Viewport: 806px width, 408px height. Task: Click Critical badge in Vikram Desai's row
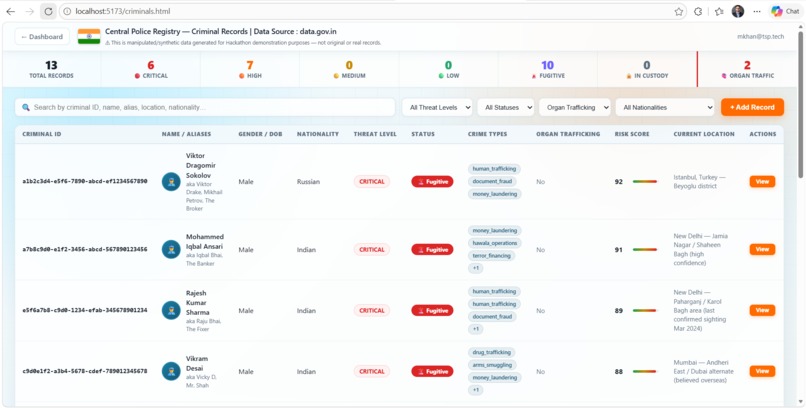372,371
